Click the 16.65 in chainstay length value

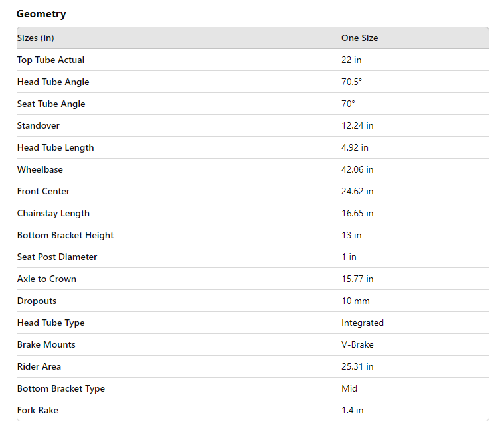[x=357, y=213]
